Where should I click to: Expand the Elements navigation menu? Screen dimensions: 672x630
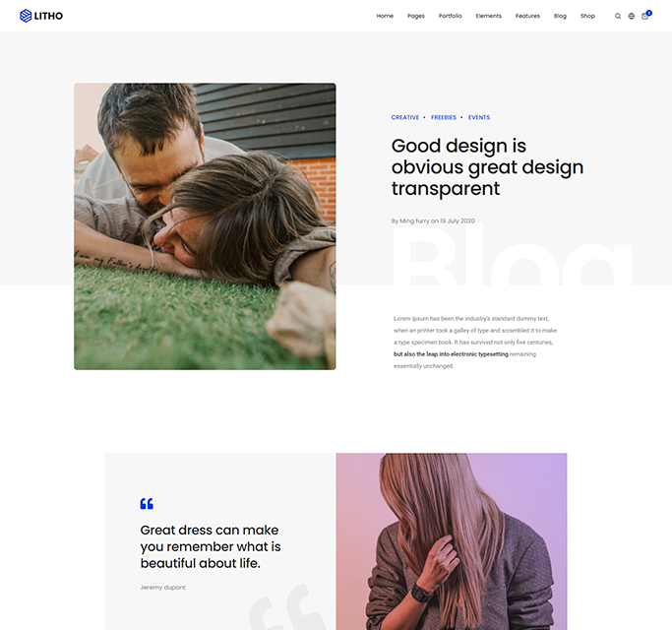click(x=488, y=16)
